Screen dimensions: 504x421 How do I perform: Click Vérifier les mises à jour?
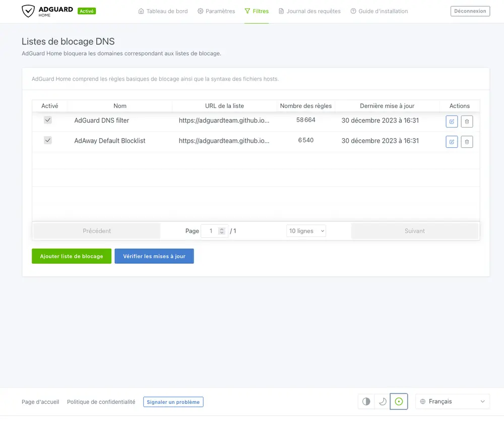click(x=154, y=256)
